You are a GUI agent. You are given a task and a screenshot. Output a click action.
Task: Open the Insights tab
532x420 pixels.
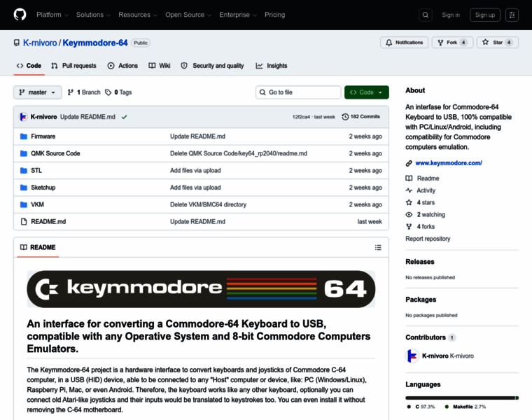coord(272,66)
